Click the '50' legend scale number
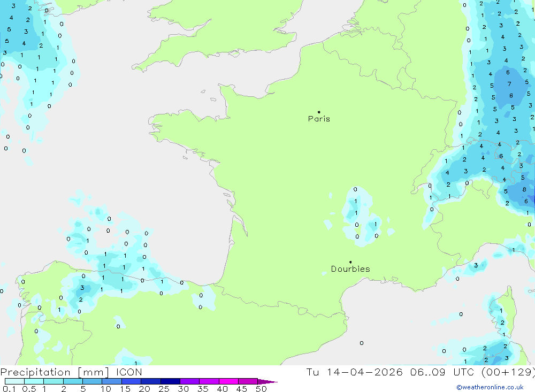 261,389
